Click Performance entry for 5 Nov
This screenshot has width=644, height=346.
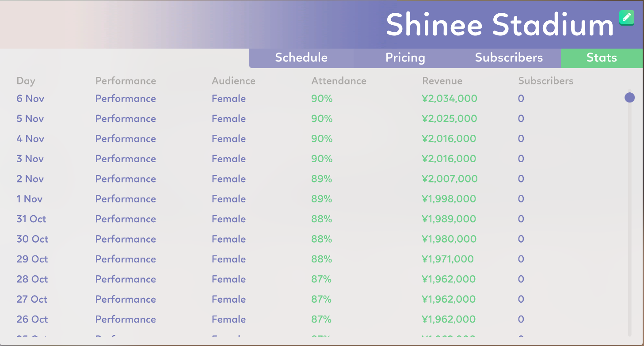(x=126, y=119)
